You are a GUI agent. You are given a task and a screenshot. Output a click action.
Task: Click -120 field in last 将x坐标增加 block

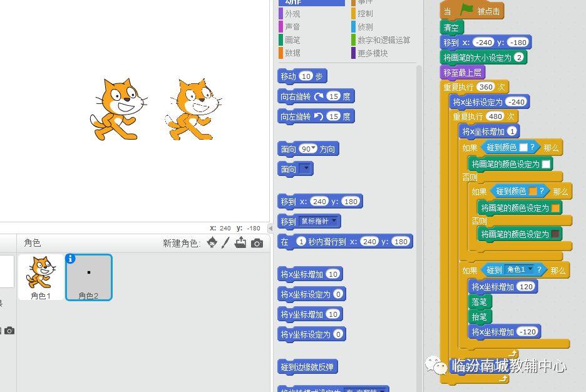click(x=528, y=332)
